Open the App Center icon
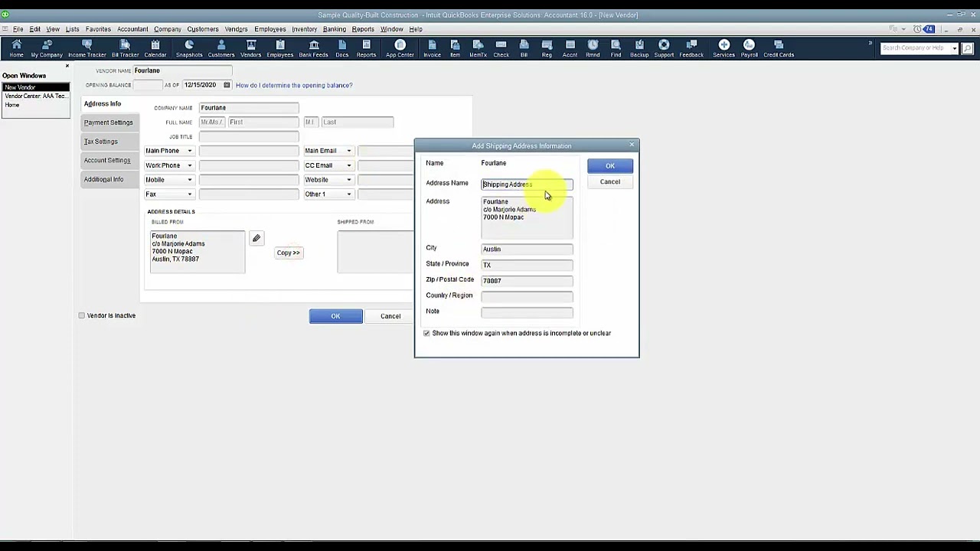The image size is (980, 551). pyautogui.click(x=400, y=48)
